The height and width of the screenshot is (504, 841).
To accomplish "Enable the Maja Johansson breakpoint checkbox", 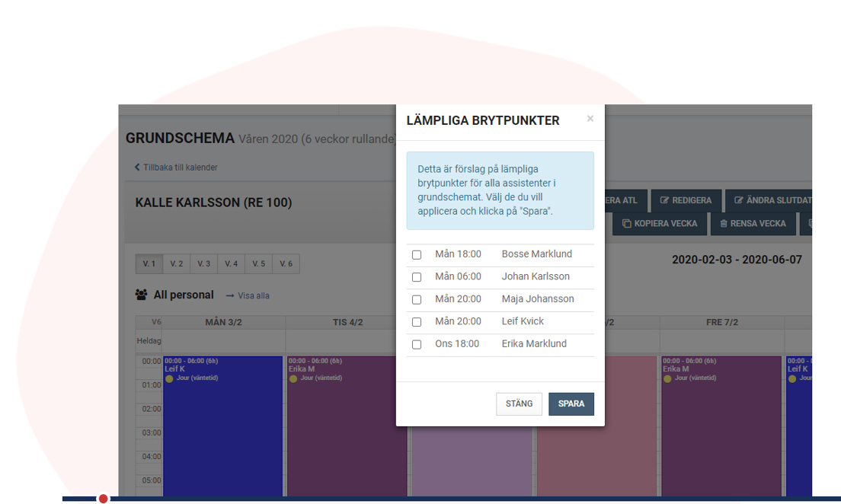I will point(417,300).
